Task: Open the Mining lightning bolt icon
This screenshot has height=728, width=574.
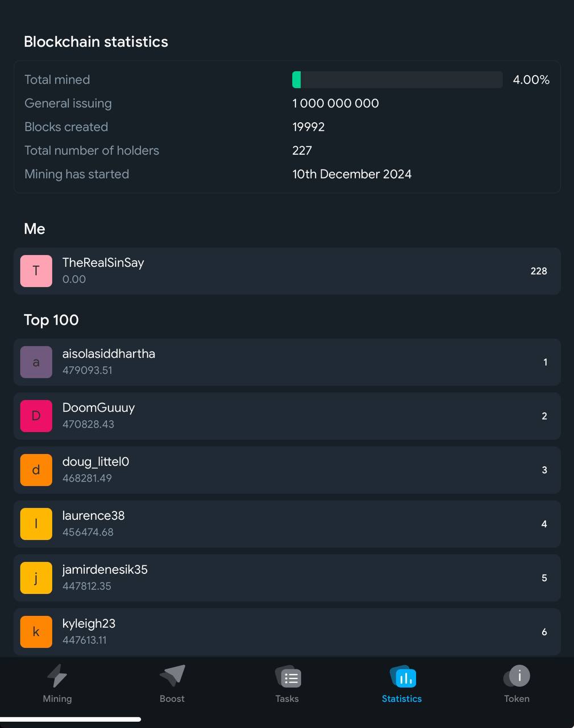Action: pyautogui.click(x=57, y=676)
